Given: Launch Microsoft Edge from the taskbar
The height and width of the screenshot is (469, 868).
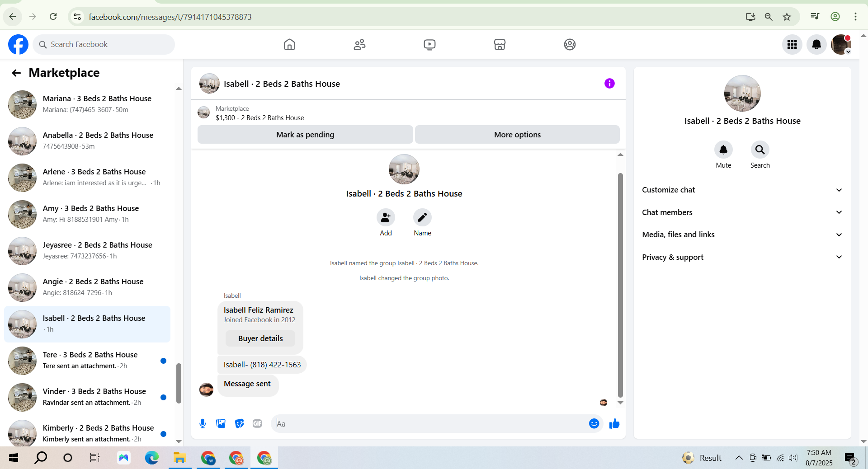Looking at the screenshot, I should 152,458.
